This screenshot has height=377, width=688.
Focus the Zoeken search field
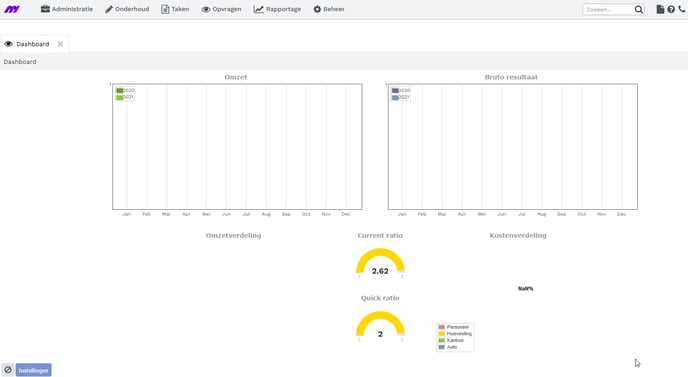point(609,9)
